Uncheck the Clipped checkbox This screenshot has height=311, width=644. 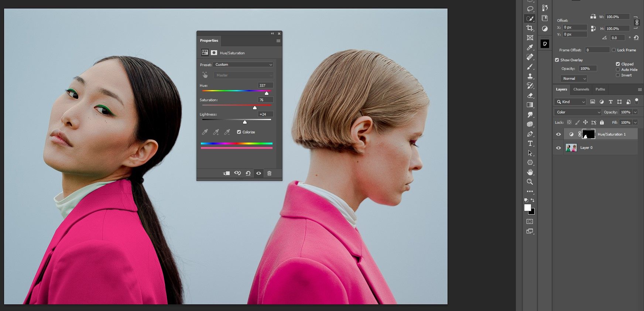pyautogui.click(x=618, y=64)
